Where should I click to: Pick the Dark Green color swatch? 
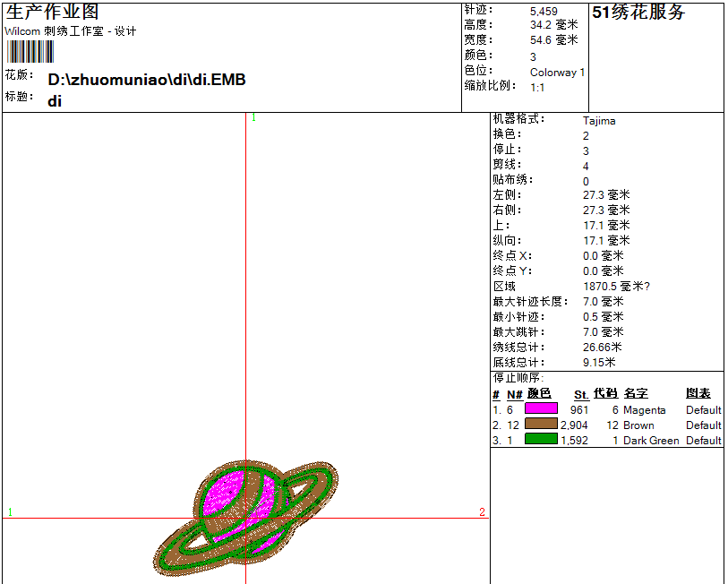click(541, 440)
